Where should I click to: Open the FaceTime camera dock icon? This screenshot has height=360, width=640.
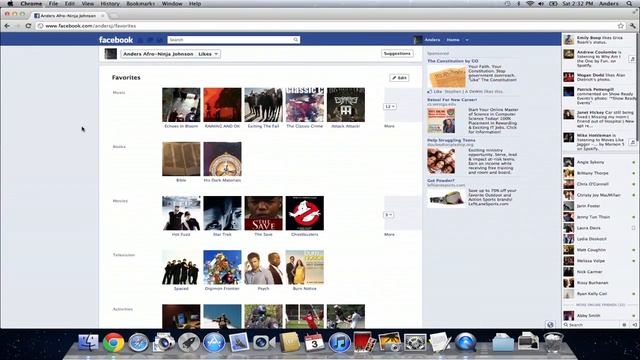click(x=264, y=342)
